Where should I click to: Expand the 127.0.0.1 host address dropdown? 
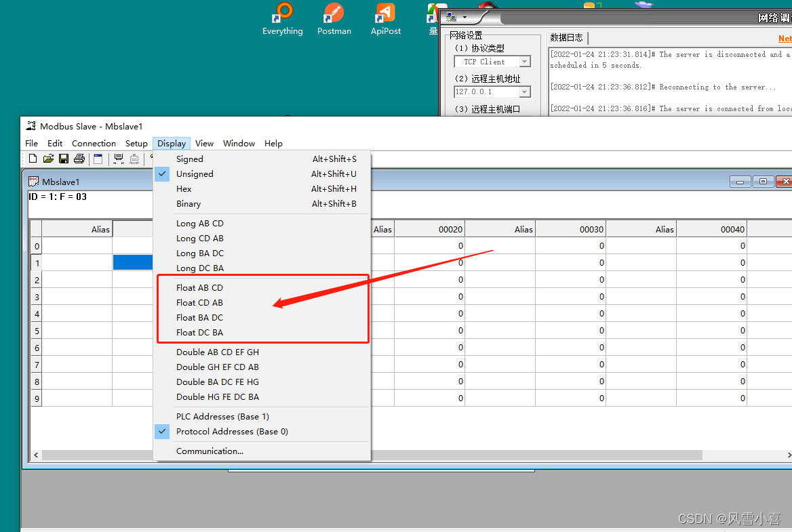524,92
